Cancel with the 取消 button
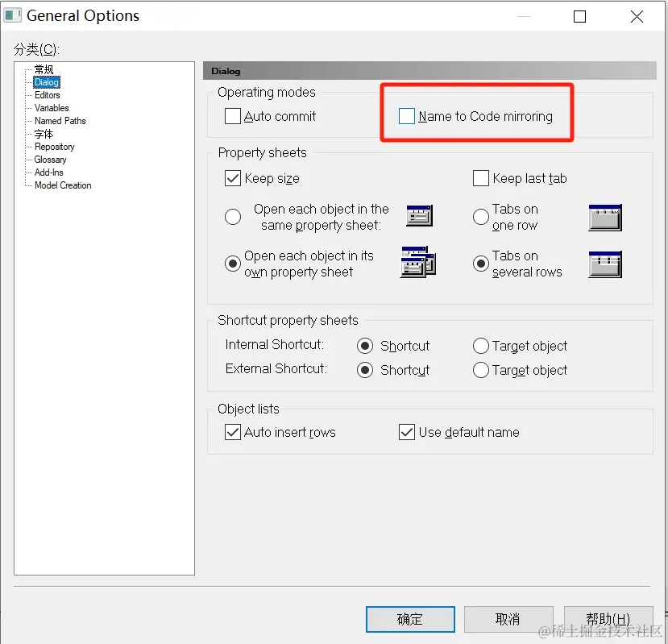This screenshot has width=668, height=644. pos(508,619)
